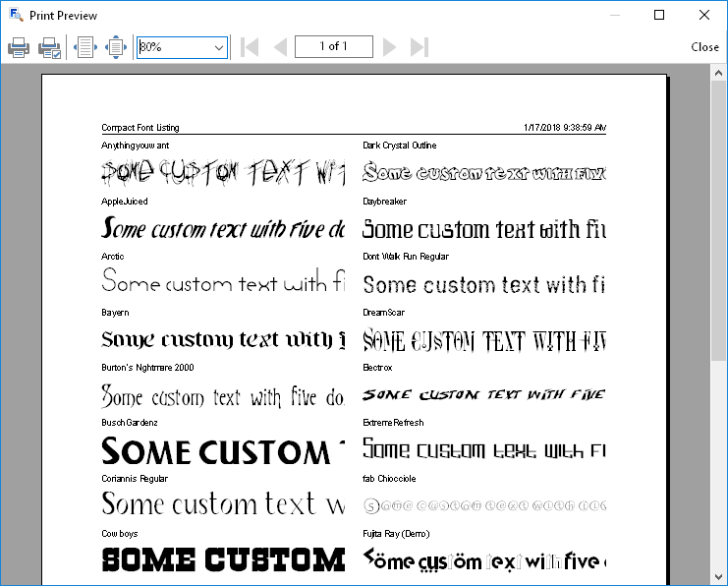Click the 'Coriannis Regular' font name

[x=135, y=478]
